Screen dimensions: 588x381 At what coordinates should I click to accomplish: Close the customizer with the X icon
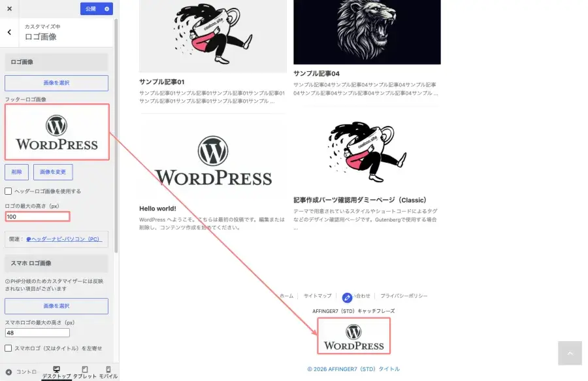coord(9,8)
